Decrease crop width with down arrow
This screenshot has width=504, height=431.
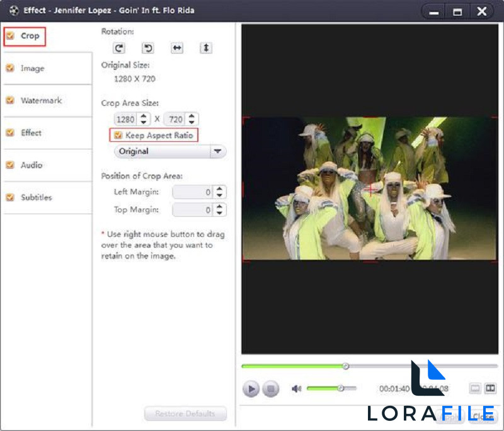click(x=144, y=122)
